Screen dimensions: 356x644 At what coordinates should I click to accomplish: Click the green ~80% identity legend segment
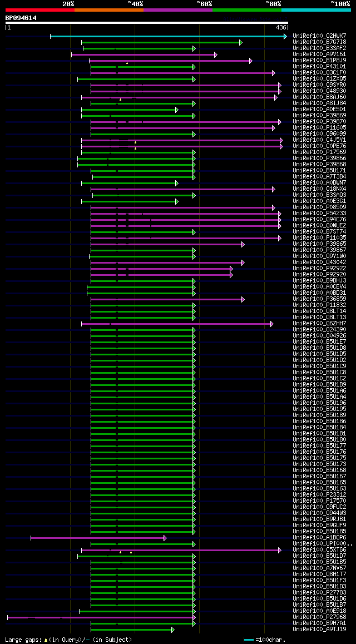pos(247,9)
